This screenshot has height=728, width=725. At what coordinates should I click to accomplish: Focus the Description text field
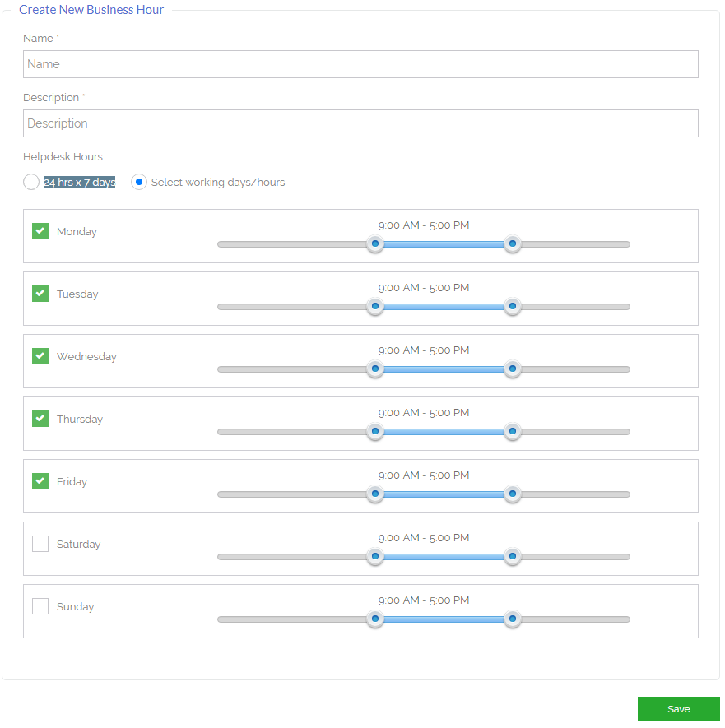(x=361, y=123)
